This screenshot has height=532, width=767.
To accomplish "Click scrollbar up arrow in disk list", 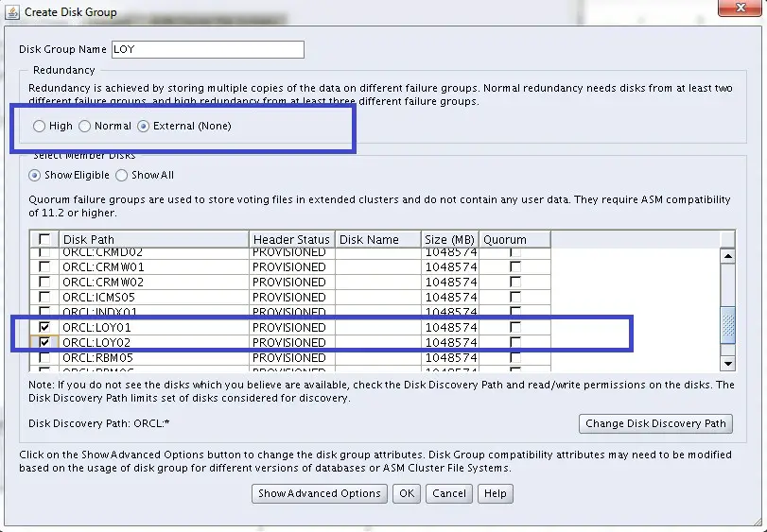I will (728, 256).
